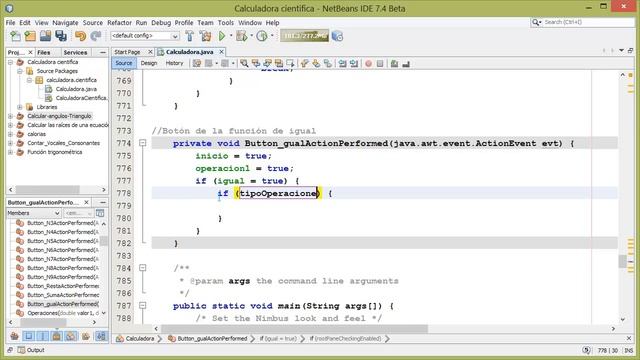640x360 pixels.
Task: Toggle Show Inner Classes filter in Navigator
Action: tap(71, 336)
